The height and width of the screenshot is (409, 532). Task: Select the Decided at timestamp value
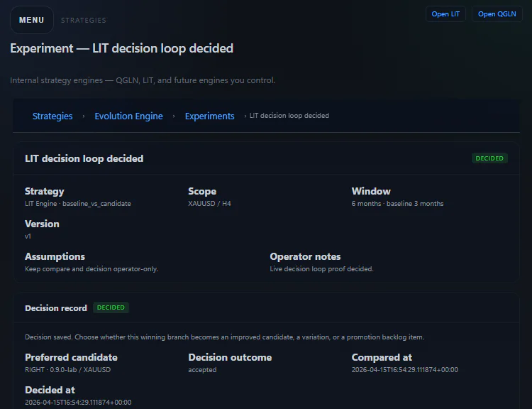(78, 403)
